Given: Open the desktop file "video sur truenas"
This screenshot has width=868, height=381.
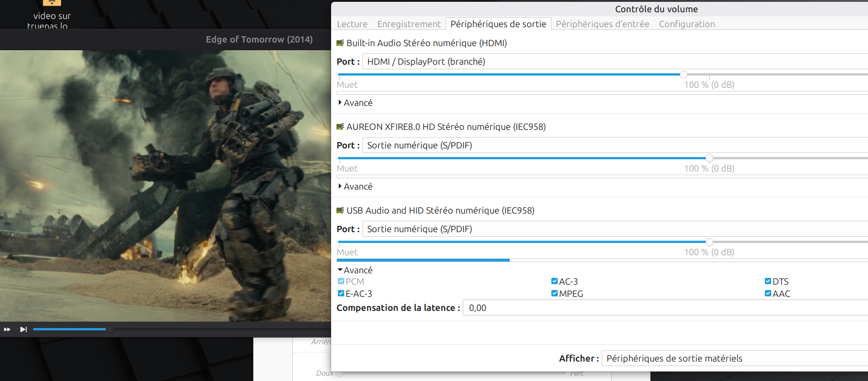Looking at the screenshot, I should tap(52, 14).
